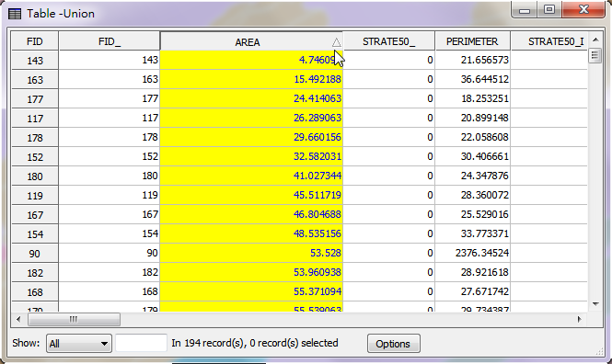Maximize the Table -Union window
Screen dimensions: 612x364
pos(549,9)
